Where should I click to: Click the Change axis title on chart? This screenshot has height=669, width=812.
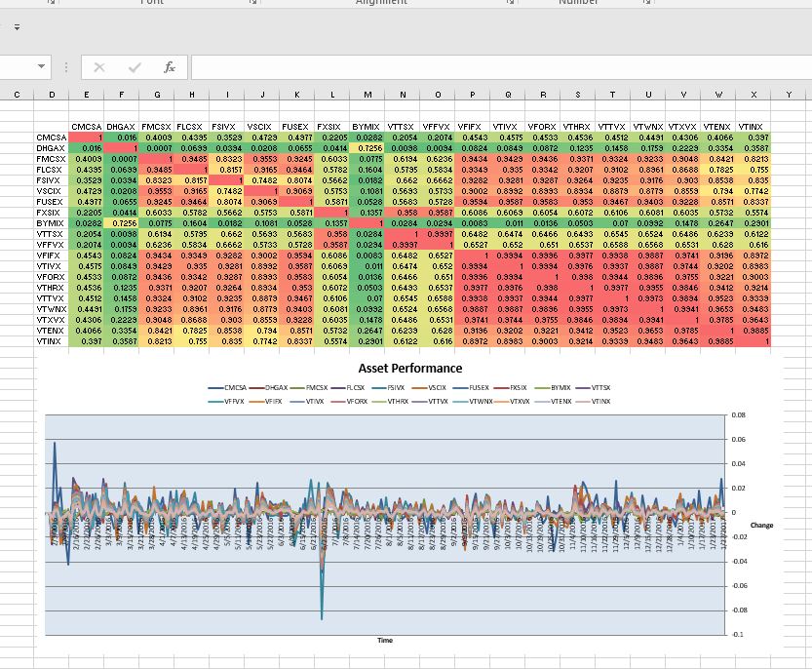pos(761,525)
